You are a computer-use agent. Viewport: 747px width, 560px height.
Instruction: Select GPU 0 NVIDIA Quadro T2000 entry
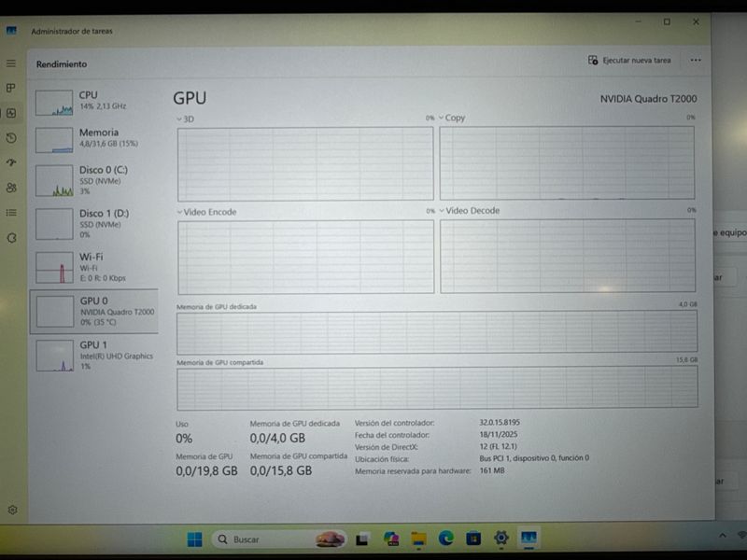(95, 312)
